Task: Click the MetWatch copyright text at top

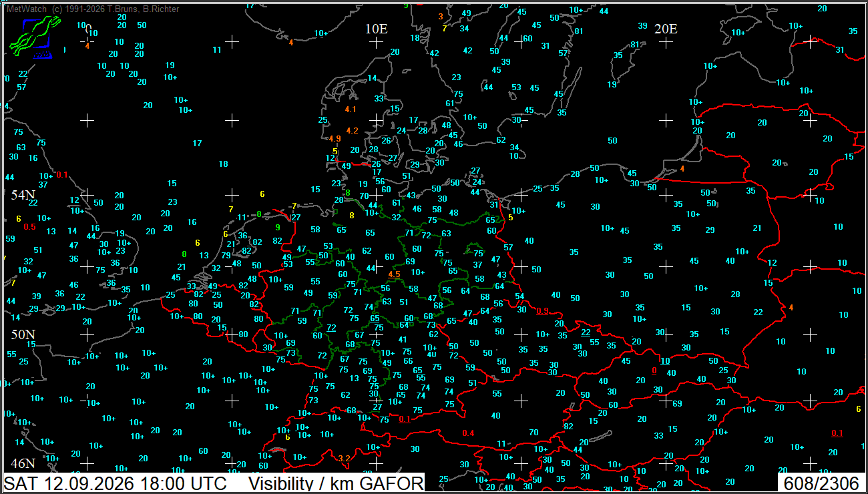Action: [x=92, y=9]
